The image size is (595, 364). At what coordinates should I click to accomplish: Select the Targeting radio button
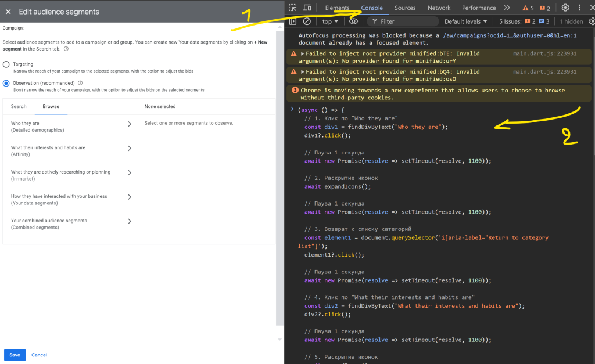6,64
